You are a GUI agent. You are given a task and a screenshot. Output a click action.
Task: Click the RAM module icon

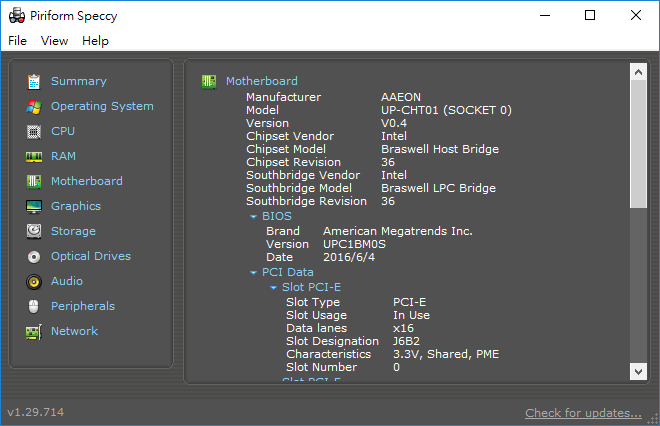(x=34, y=156)
